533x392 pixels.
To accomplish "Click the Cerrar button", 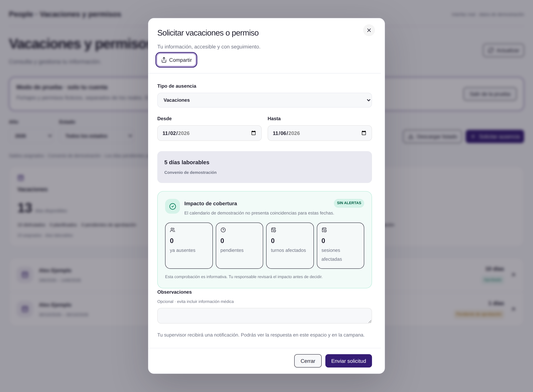I will [x=308, y=361].
